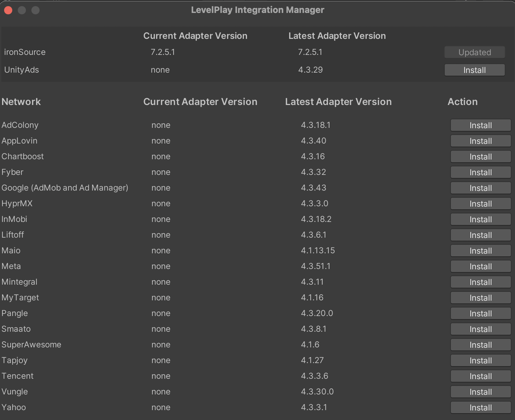
Task: Install Google AdMob and Ad Manager adapter
Action: (x=481, y=188)
